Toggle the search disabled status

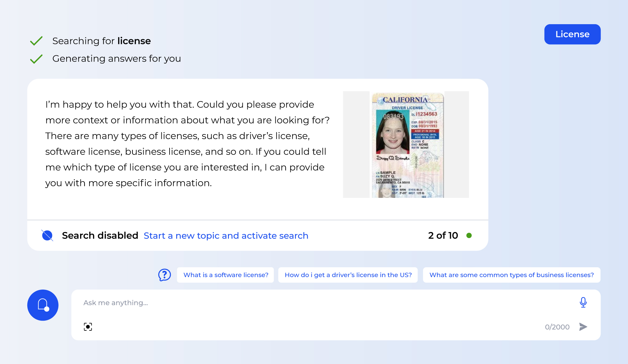click(x=48, y=236)
